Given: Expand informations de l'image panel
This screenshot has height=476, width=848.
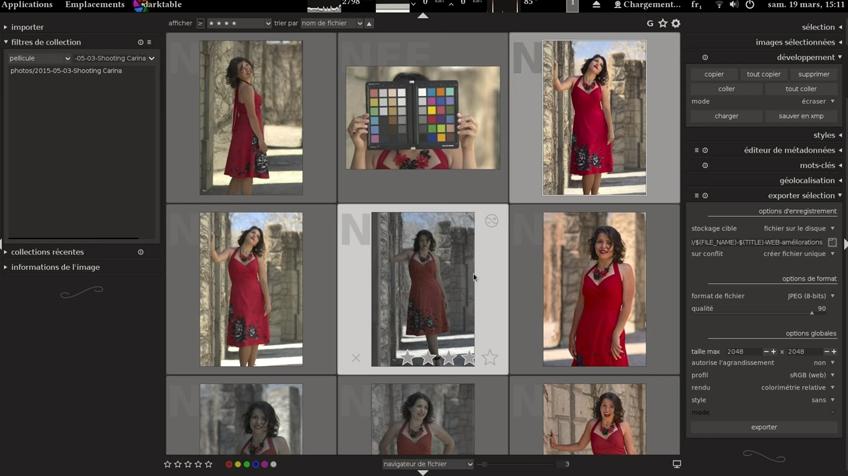Looking at the screenshot, I should click(x=55, y=267).
